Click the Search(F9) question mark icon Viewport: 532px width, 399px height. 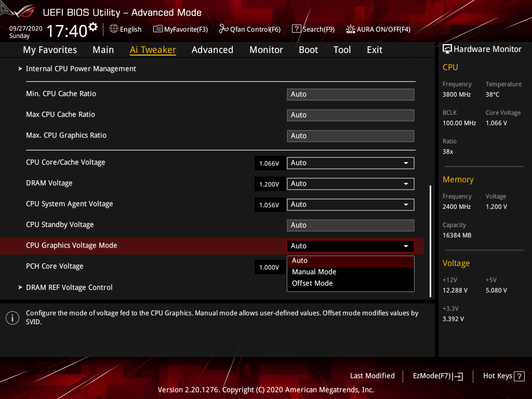[x=296, y=29]
